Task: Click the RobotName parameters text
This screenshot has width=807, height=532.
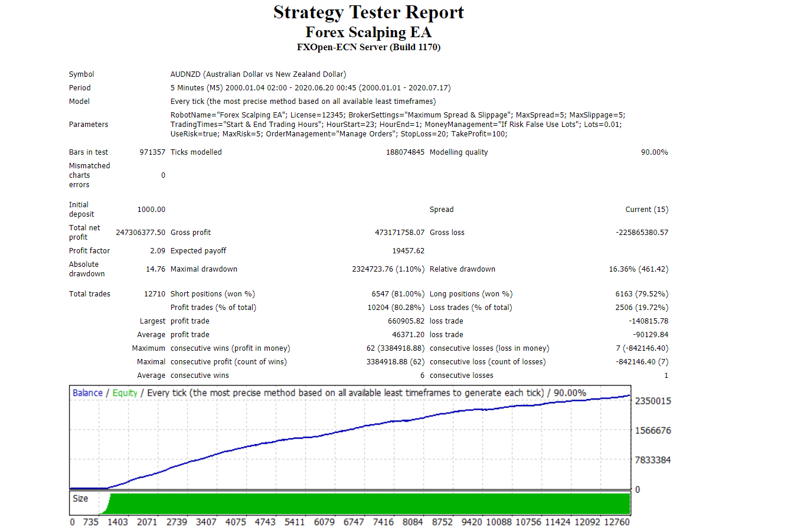Action: click(398, 125)
